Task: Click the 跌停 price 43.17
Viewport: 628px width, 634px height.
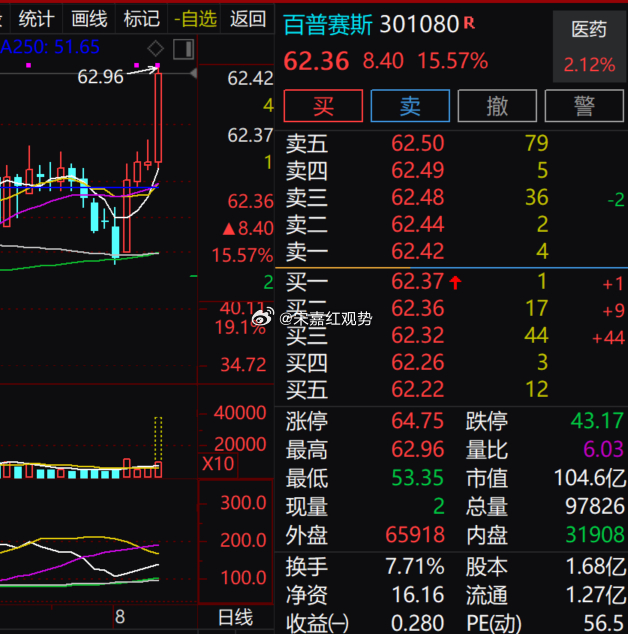Action: coord(597,421)
